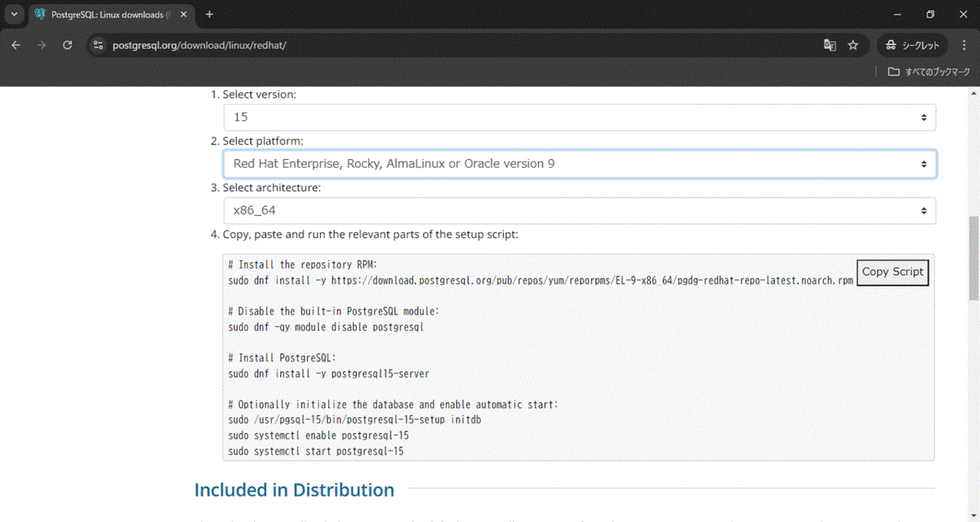Bookmark this page with the star icon
The width and height of the screenshot is (980, 522).
tap(853, 46)
